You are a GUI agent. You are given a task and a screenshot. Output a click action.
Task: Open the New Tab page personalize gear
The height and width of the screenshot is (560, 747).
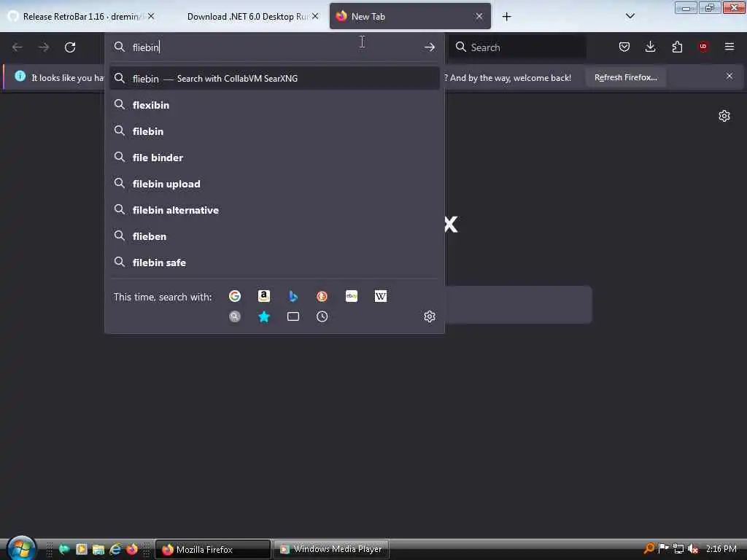[724, 116]
